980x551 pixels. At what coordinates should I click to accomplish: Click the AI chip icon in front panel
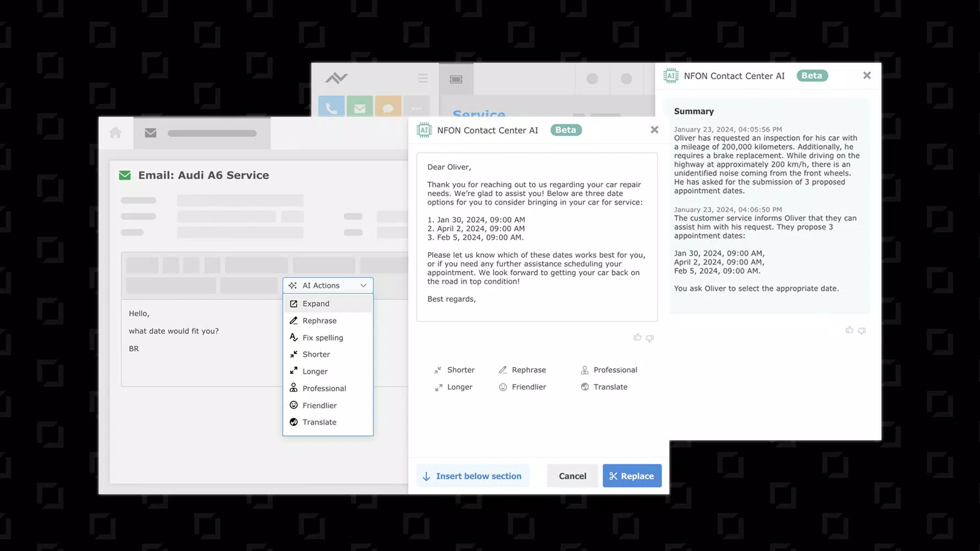(x=424, y=130)
